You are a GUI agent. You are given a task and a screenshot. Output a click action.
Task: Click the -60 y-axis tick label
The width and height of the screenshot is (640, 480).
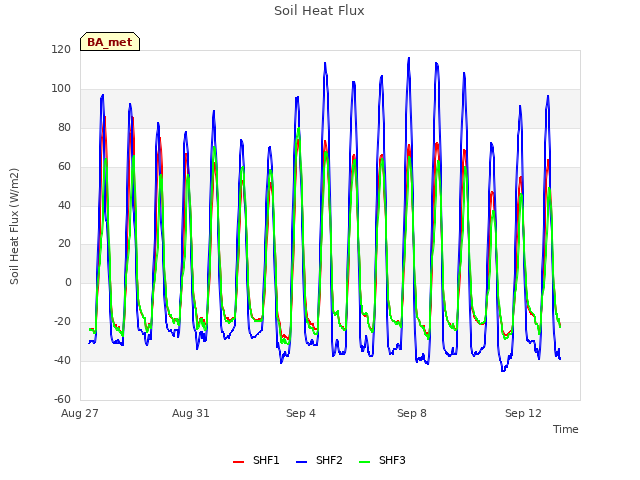point(62,399)
